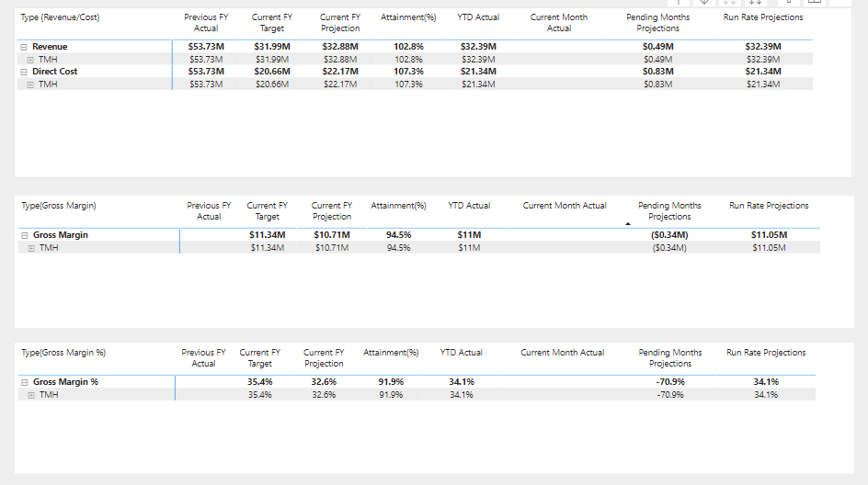Click Run Rate Projections header in Gross Margin % table
This screenshot has height=485, width=868.
pyautogui.click(x=766, y=353)
